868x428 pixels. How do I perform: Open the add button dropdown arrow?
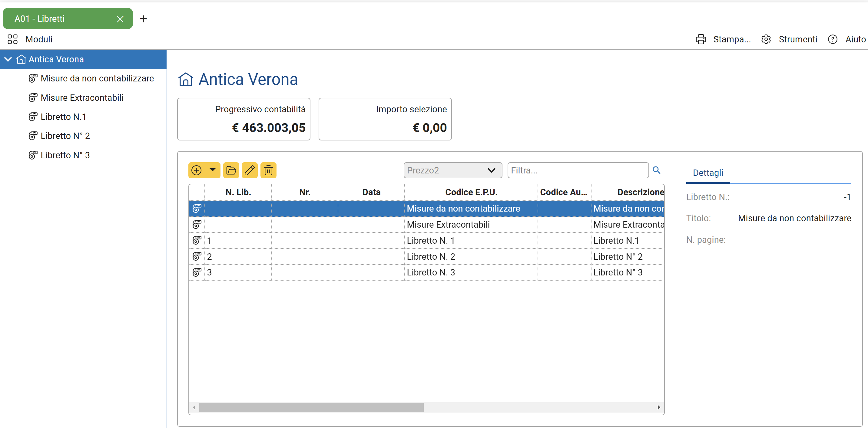click(212, 170)
